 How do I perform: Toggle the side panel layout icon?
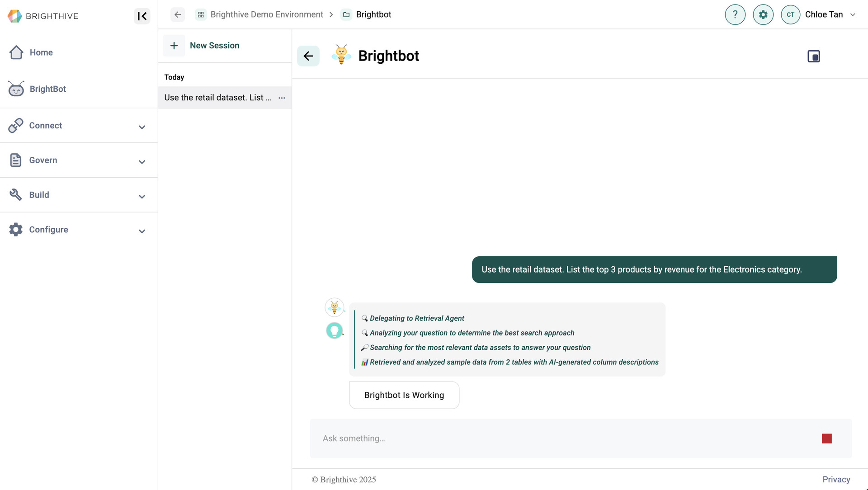[x=813, y=57]
